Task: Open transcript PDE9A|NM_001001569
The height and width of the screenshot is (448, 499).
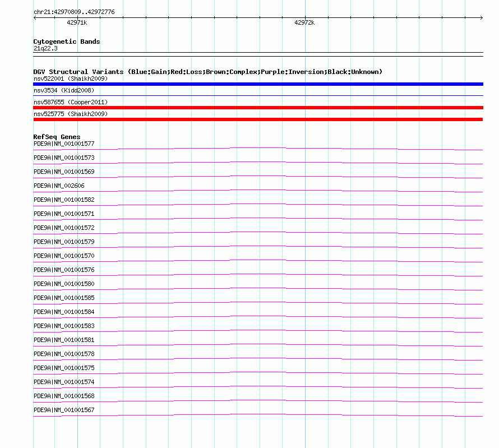Action: click(x=64, y=172)
